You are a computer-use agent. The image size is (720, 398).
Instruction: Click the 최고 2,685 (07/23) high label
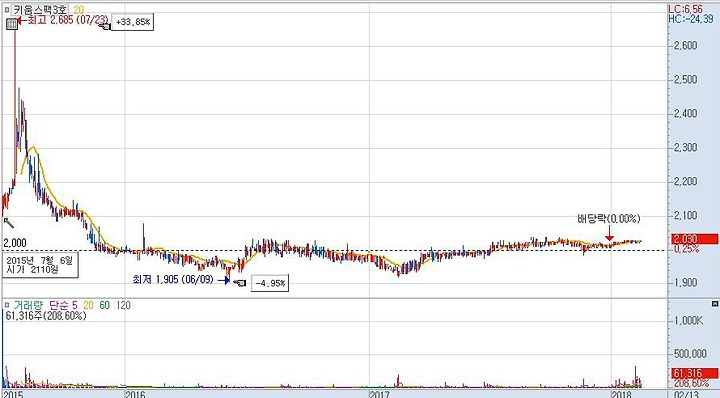tap(68, 20)
